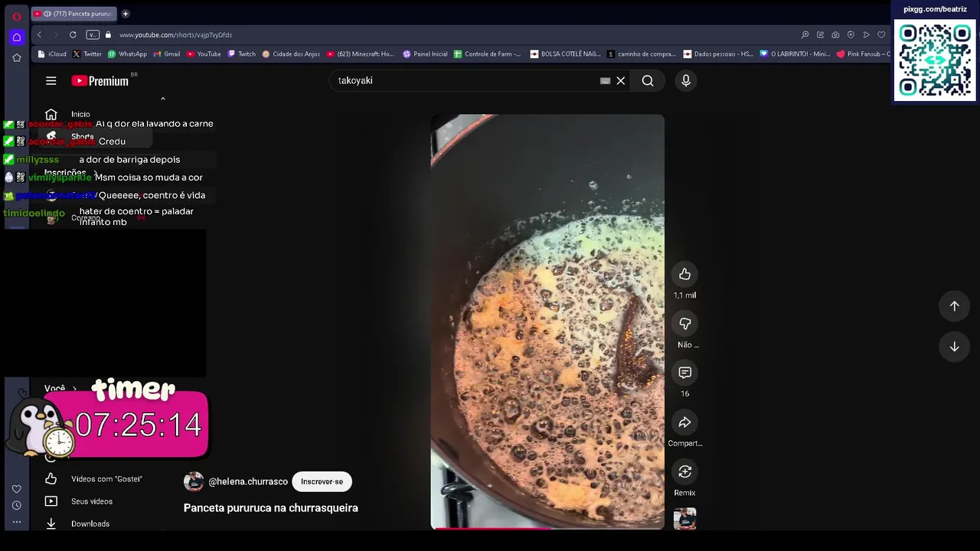Open Opera sidebar heart icon at bottom
980x551 pixels.
16,489
